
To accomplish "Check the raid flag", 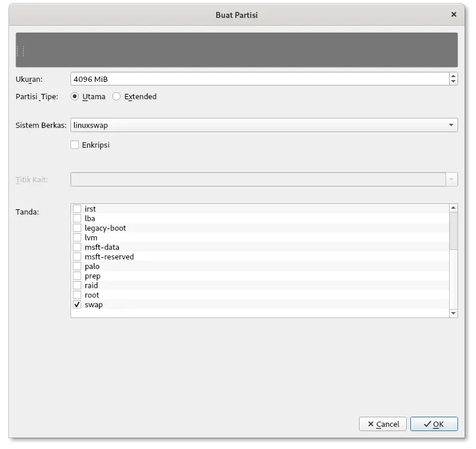I will pos(77,285).
